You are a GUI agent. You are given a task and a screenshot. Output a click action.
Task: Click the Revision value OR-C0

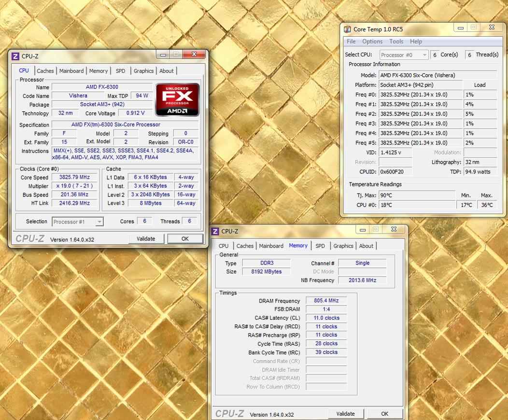185,142
